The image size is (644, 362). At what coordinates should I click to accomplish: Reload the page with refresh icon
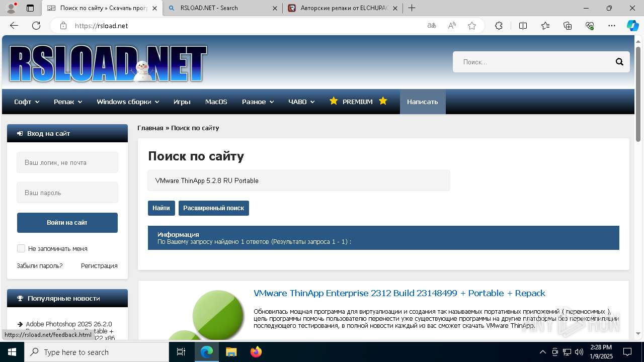pyautogui.click(x=36, y=26)
